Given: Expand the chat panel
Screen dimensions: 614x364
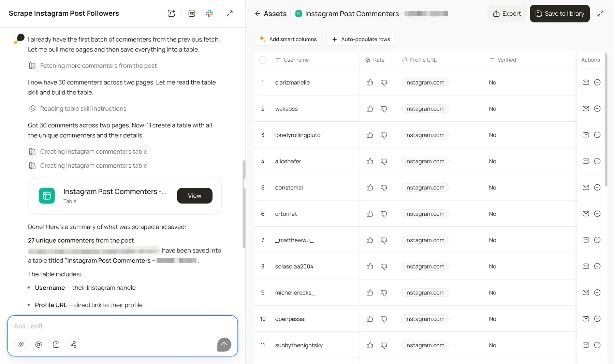Looking at the screenshot, I should pos(230,13).
